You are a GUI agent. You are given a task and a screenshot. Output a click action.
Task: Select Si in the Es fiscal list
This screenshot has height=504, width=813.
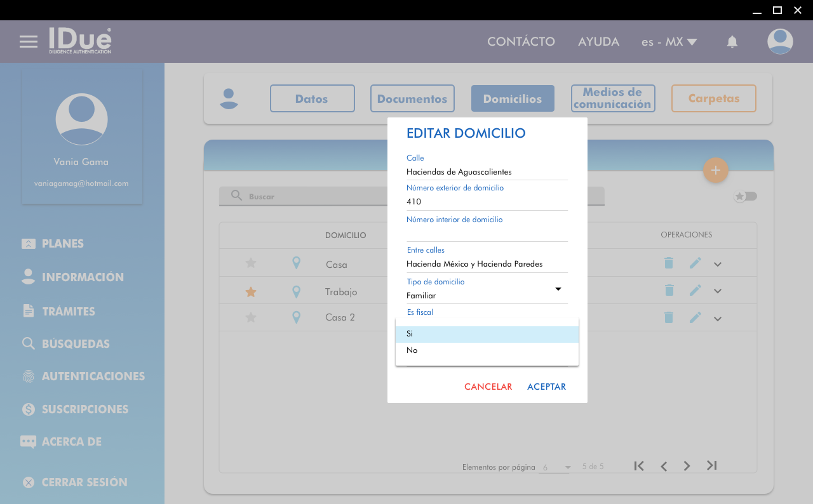[487, 334]
